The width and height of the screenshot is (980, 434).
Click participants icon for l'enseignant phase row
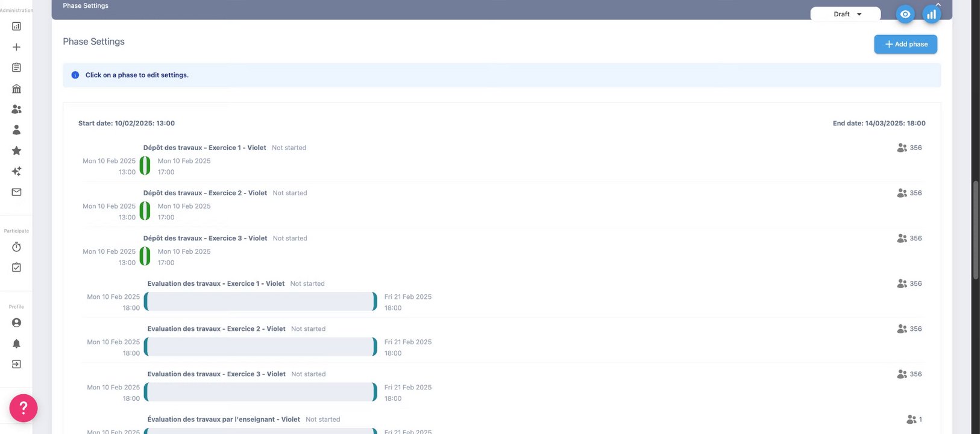[x=911, y=419]
